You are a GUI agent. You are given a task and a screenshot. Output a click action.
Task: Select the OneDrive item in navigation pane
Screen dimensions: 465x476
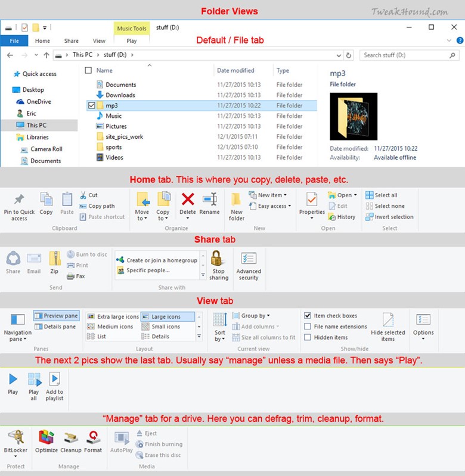[34, 102]
